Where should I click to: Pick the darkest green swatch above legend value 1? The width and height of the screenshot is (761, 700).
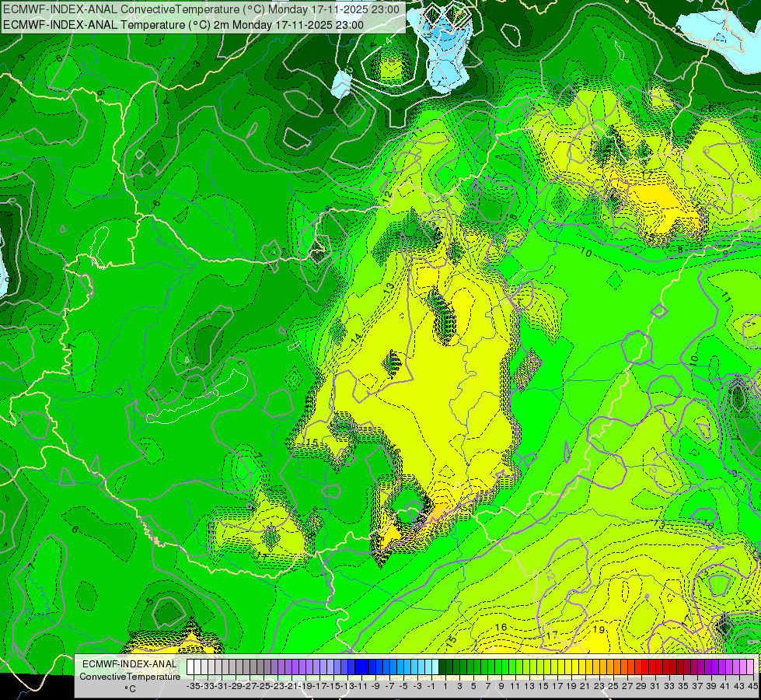tap(442, 667)
